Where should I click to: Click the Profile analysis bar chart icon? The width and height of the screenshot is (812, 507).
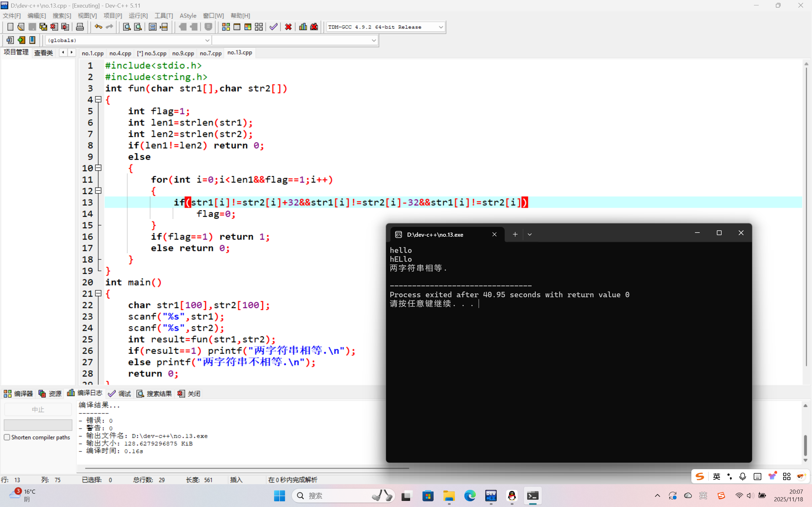(303, 27)
